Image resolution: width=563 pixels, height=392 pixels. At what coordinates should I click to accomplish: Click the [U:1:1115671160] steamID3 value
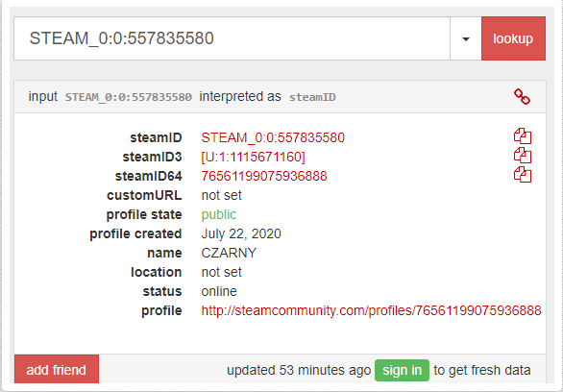click(253, 157)
